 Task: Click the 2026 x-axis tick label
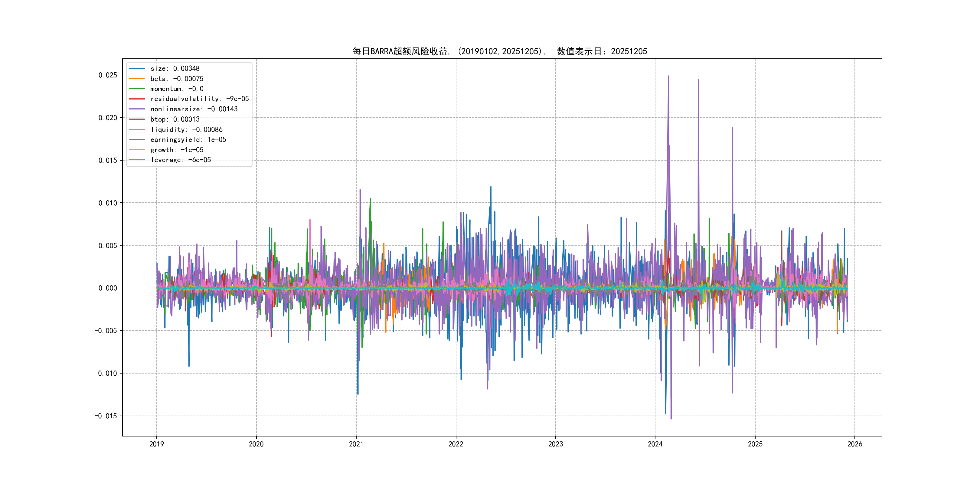(x=855, y=444)
